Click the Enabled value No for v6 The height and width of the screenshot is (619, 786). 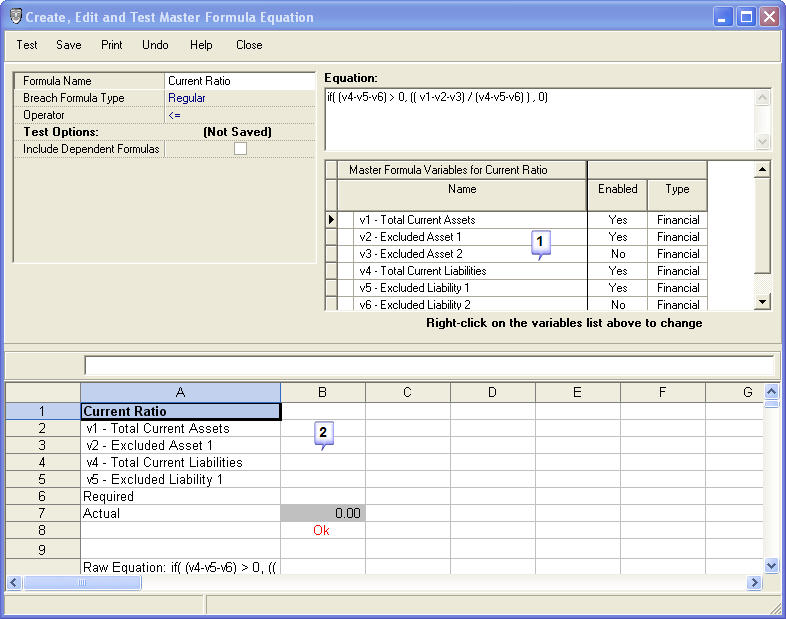click(618, 304)
